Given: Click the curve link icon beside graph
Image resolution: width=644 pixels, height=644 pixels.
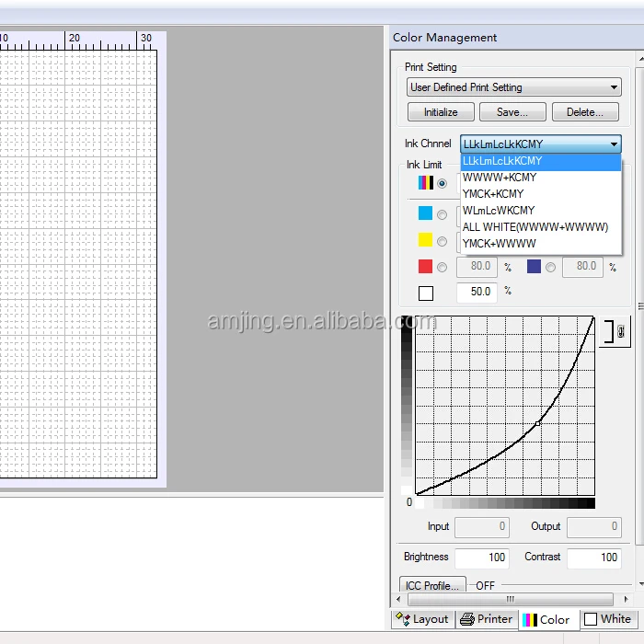Looking at the screenshot, I should (x=615, y=332).
